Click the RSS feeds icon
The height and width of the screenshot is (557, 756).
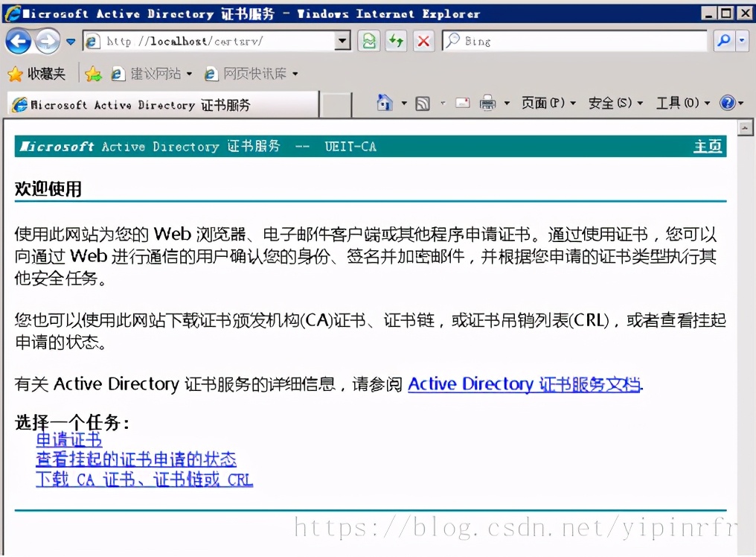(423, 103)
